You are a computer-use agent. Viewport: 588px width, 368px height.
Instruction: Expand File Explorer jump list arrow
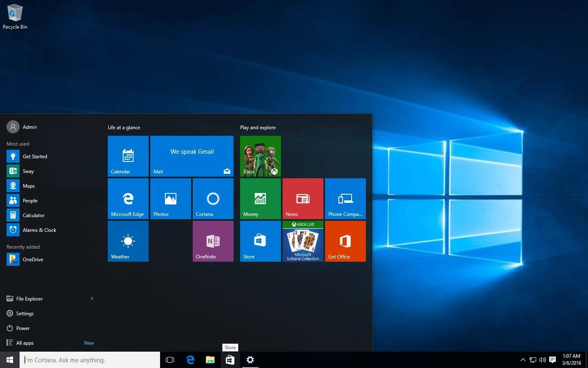(92, 298)
